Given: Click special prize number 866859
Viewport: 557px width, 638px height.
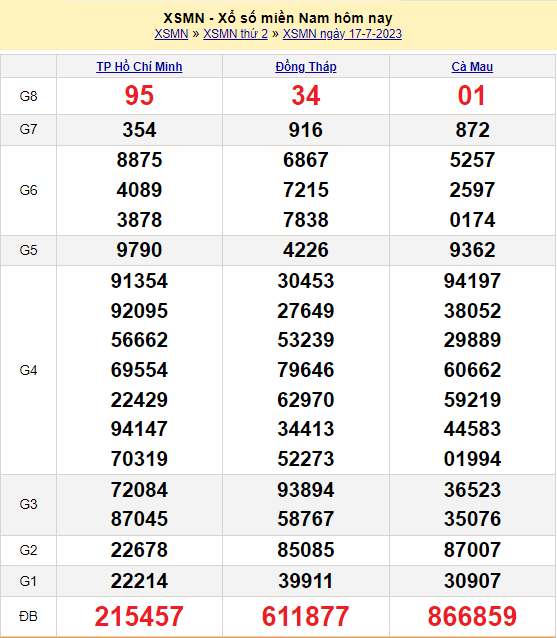Looking at the screenshot, I should pos(472,616).
